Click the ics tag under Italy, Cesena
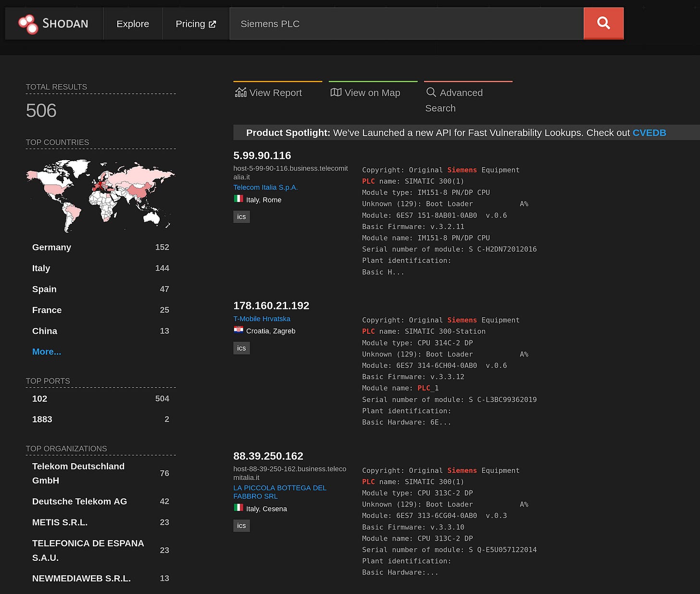The image size is (700, 594). click(241, 525)
